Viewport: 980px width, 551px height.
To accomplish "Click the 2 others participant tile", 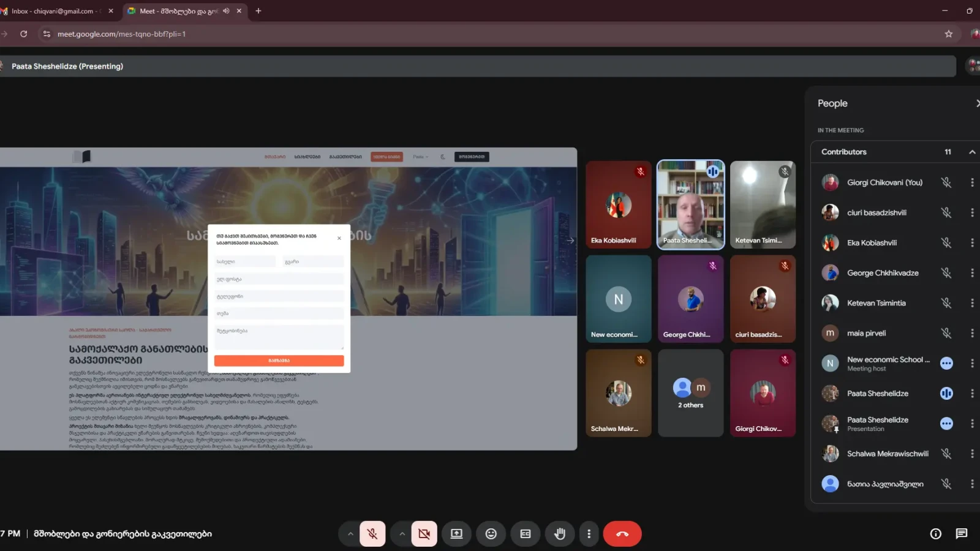I will (690, 393).
